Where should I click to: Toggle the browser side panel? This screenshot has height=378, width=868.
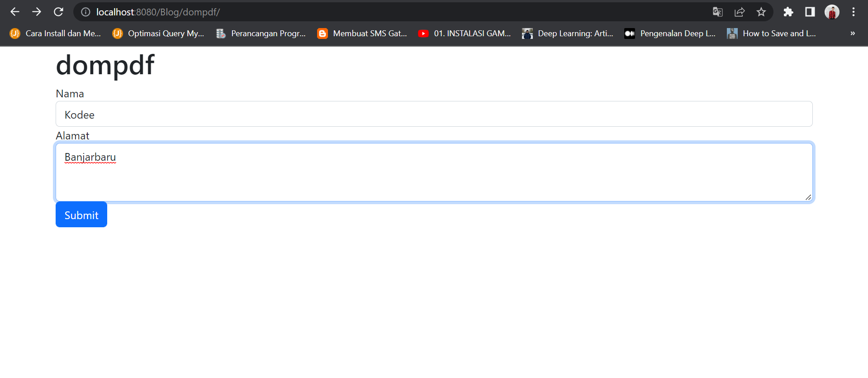[x=810, y=12]
